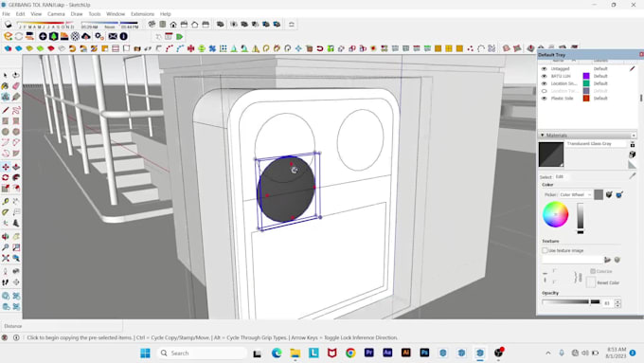This screenshot has height=363, width=644.
Task: Step opacity value up
Action: coord(617,301)
